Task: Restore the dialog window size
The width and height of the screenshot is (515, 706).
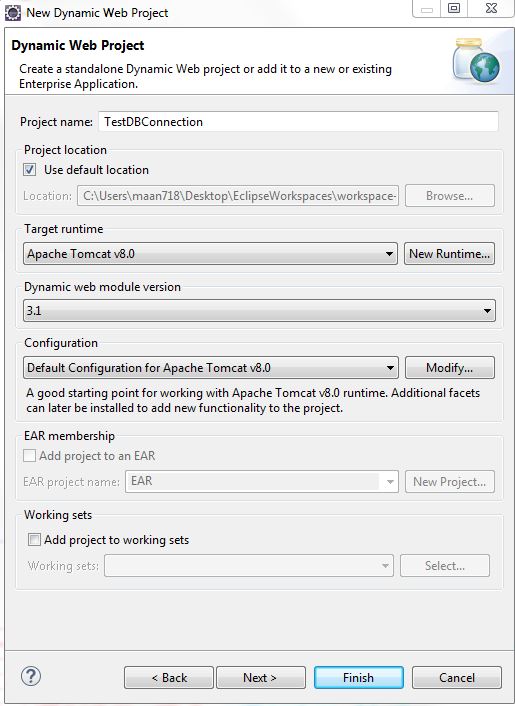Action: pyautogui.click(x=454, y=9)
